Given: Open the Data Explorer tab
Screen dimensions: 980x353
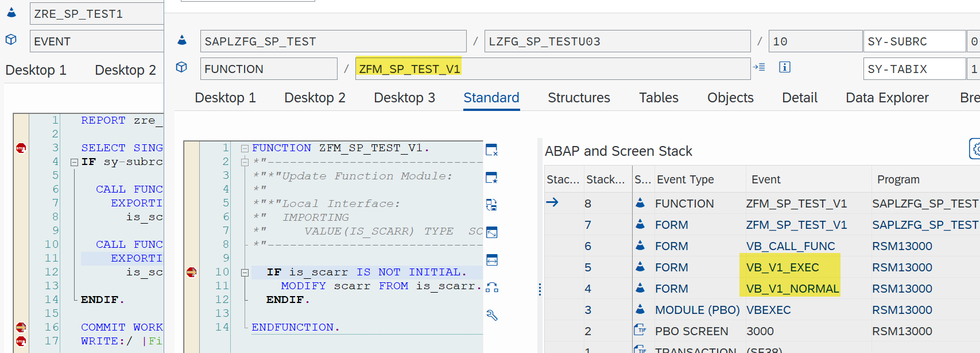Looking at the screenshot, I should 887,98.
